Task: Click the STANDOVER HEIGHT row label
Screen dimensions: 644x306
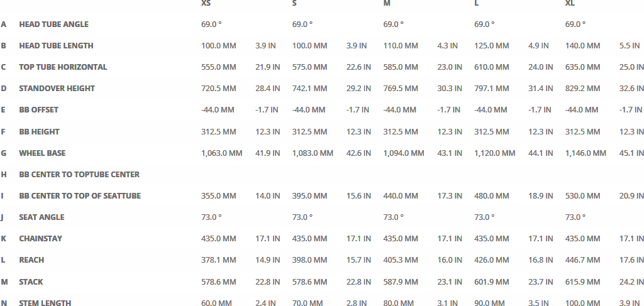Action: pos(57,89)
